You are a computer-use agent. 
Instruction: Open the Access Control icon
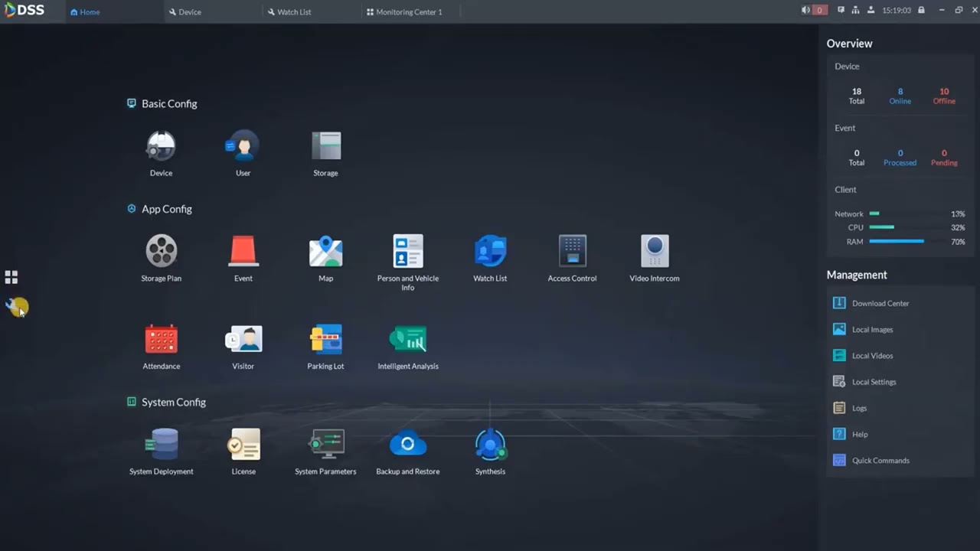[x=572, y=251]
